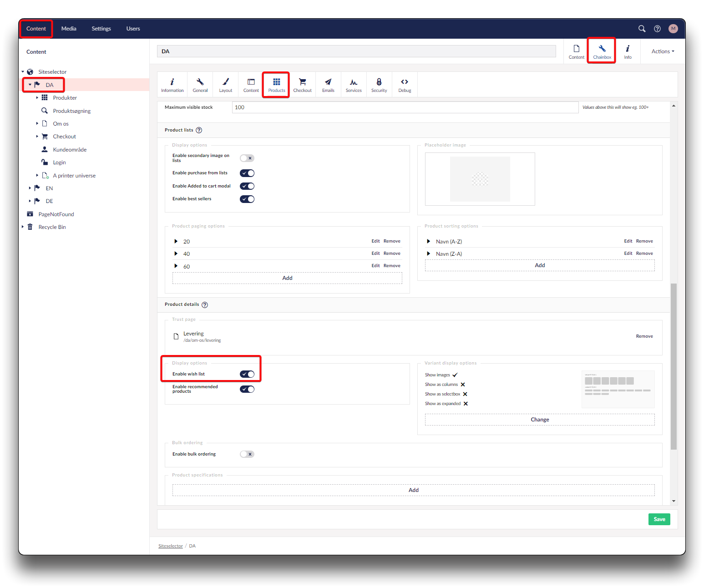Open the Security lock tab
This screenshot has width=704, height=588.
(379, 85)
